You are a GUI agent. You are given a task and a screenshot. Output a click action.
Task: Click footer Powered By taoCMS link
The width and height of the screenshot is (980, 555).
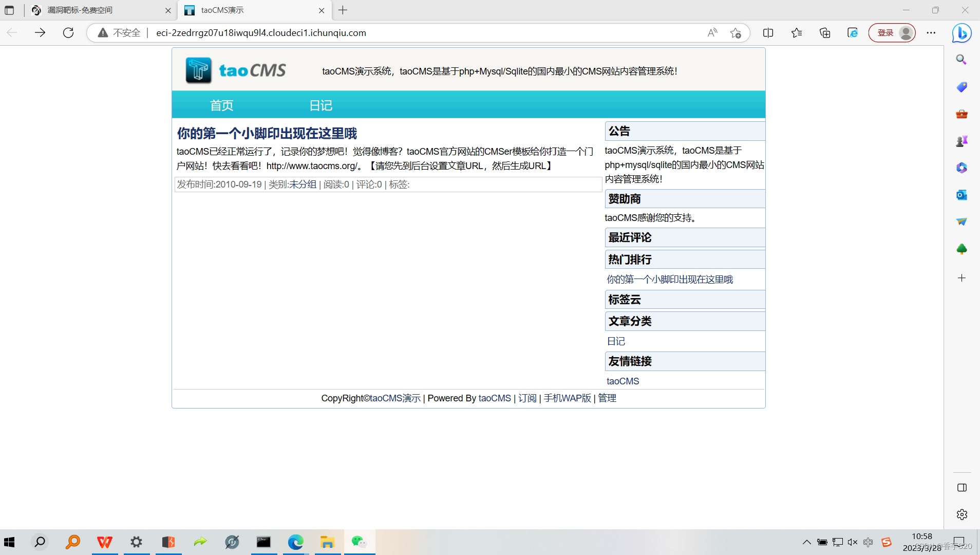click(495, 398)
